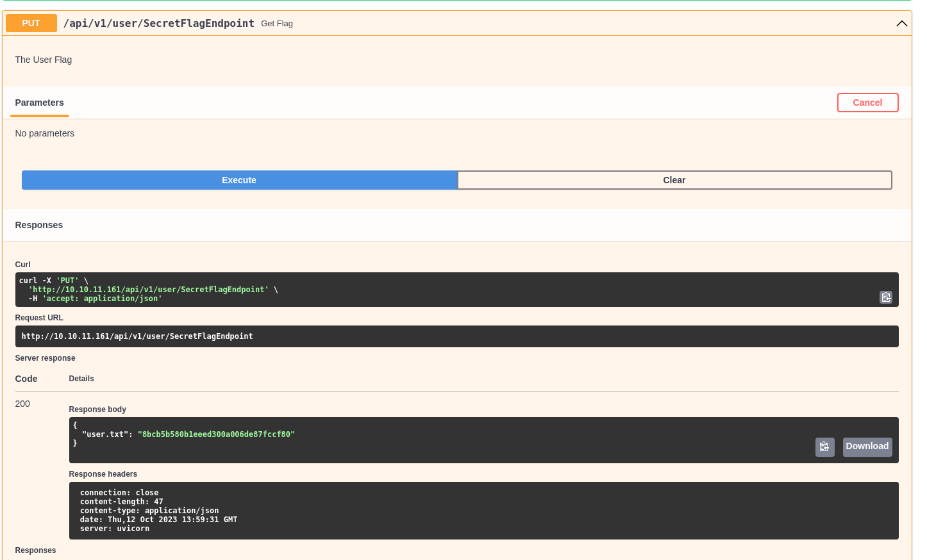
Task: Collapse the SecretFlagEndpoint operation with chevron
Action: tap(901, 24)
